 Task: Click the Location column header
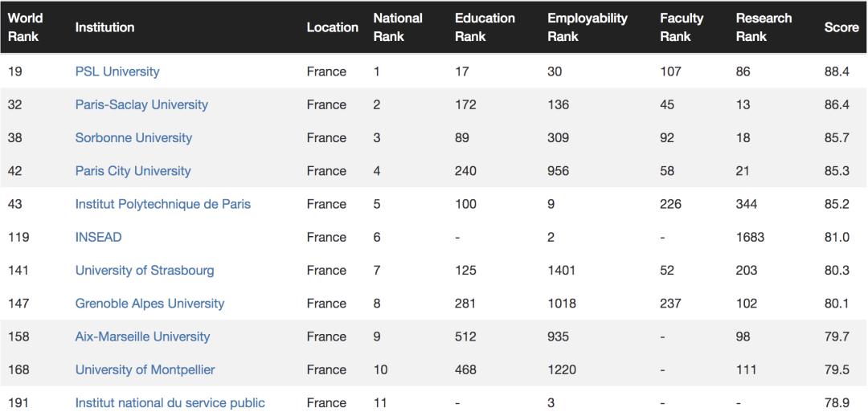click(332, 27)
